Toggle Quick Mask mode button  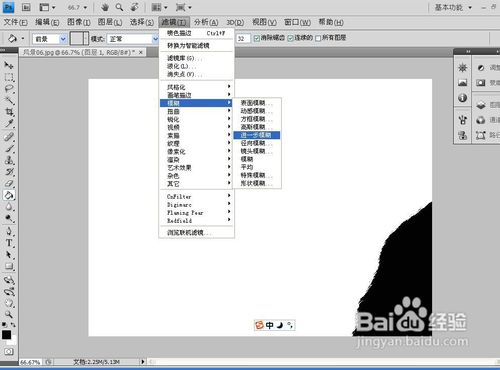pos(9,351)
